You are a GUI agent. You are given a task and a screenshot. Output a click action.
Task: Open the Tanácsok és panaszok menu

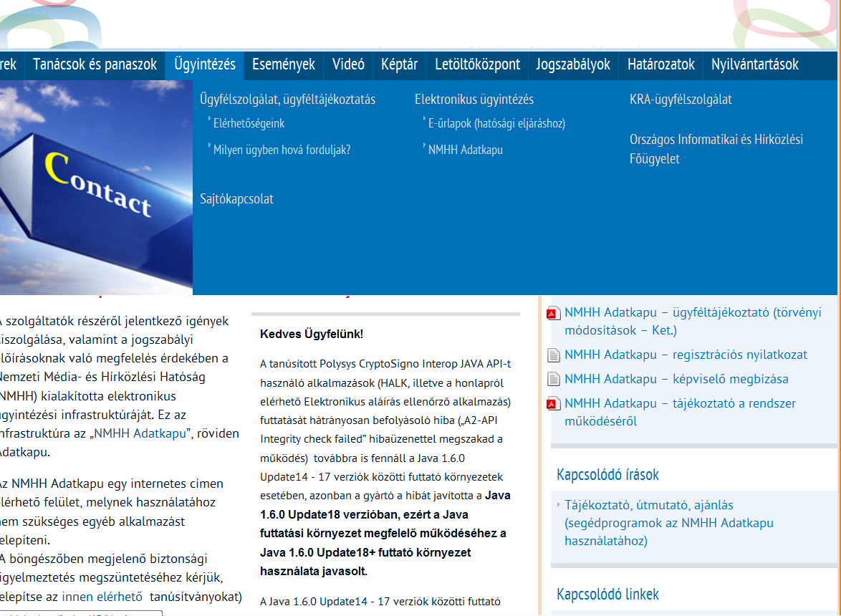tap(95, 65)
